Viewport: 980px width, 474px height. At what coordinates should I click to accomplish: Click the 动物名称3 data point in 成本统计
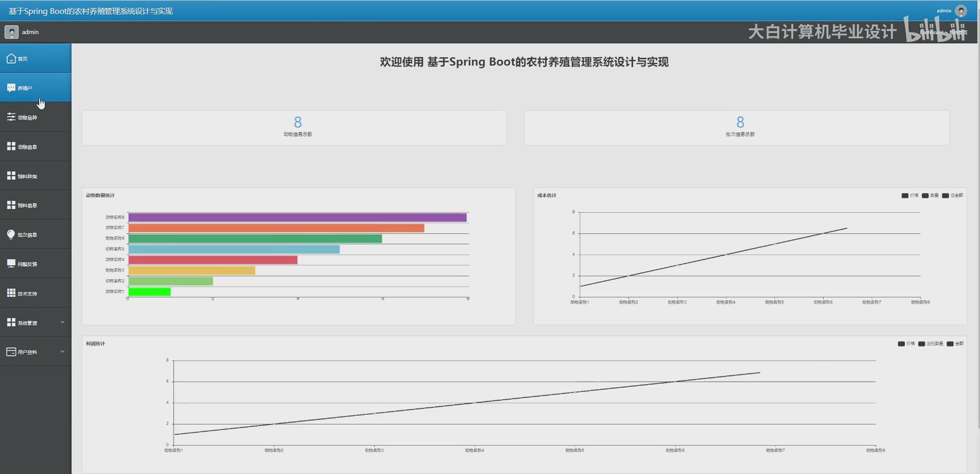(677, 265)
